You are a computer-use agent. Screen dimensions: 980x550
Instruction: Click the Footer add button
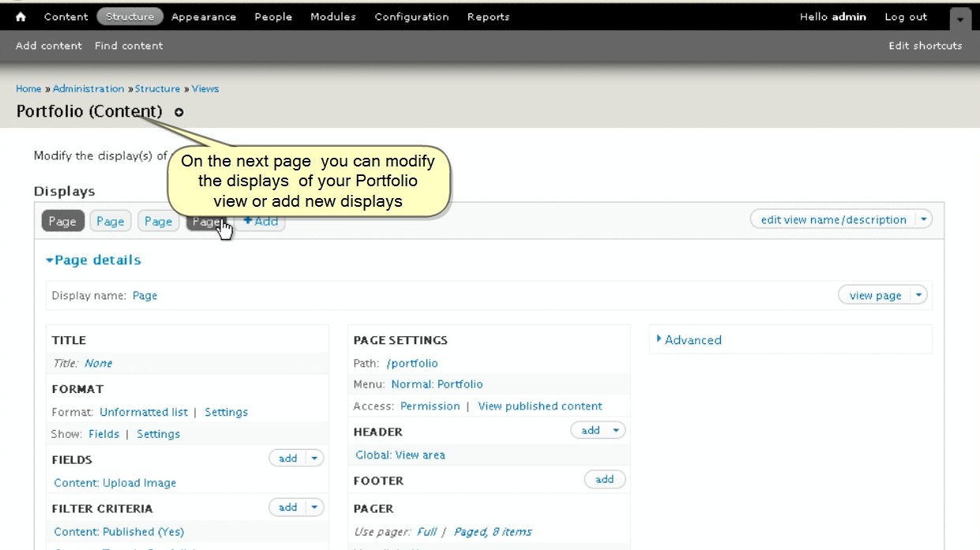[x=604, y=479]
